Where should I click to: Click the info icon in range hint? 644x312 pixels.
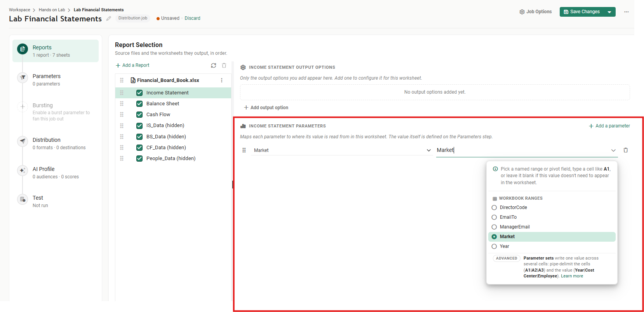(x=495, y=169)
